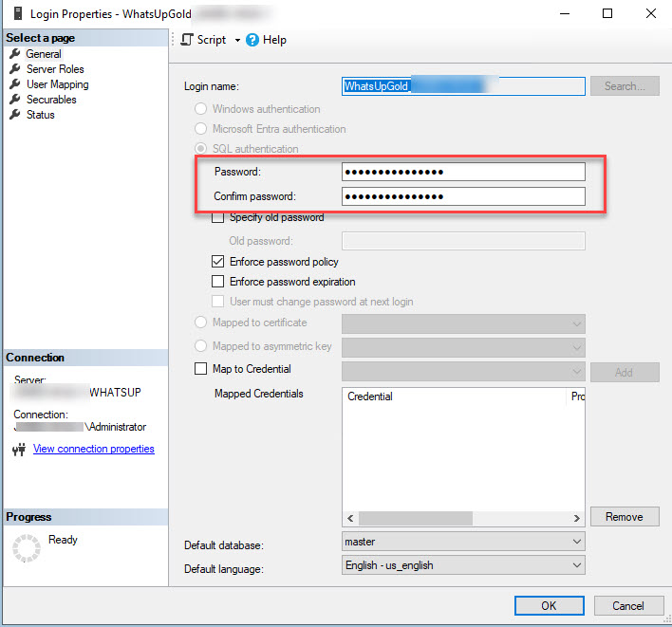Enable Enforce password expiration
This screenshot has height=627, width=672.
[217, 282]
